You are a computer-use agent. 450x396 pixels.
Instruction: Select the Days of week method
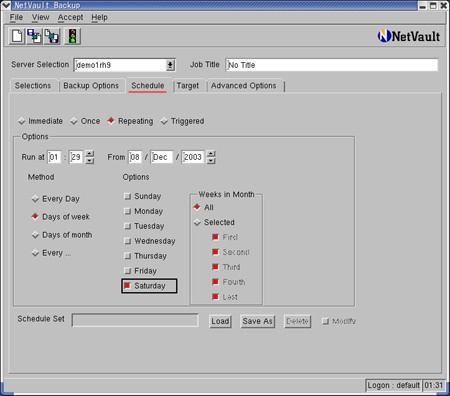coord(61,217)
